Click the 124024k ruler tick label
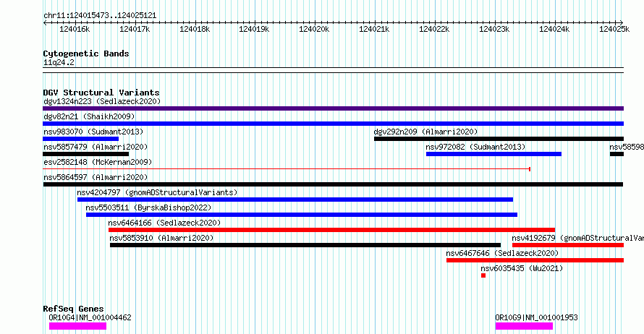Screen dimensions: 644x334 coord(554,29)
